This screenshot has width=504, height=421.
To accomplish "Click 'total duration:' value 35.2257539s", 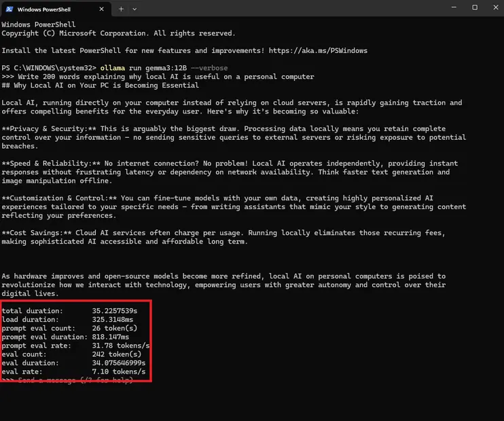I will [115, 311].
